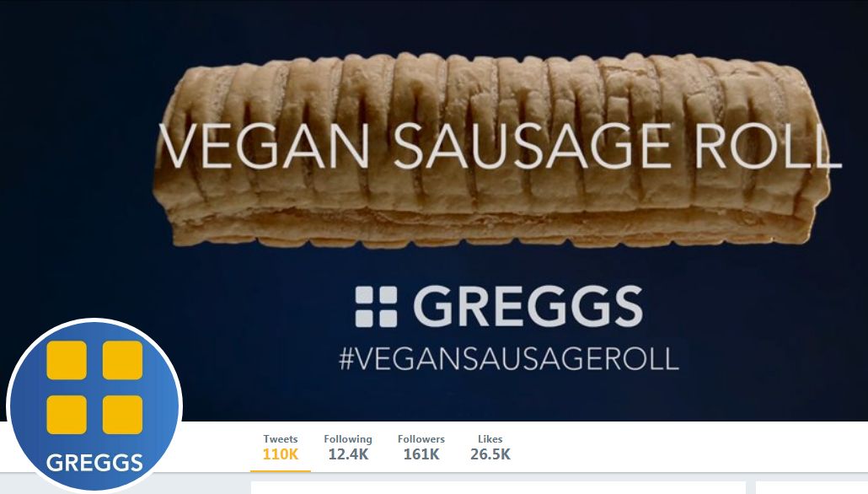The height and width of the screenshot is (494, 868).
Task: Click the #VEGANSAUSAGEROLL hashtag text
Action: [509, 359]
